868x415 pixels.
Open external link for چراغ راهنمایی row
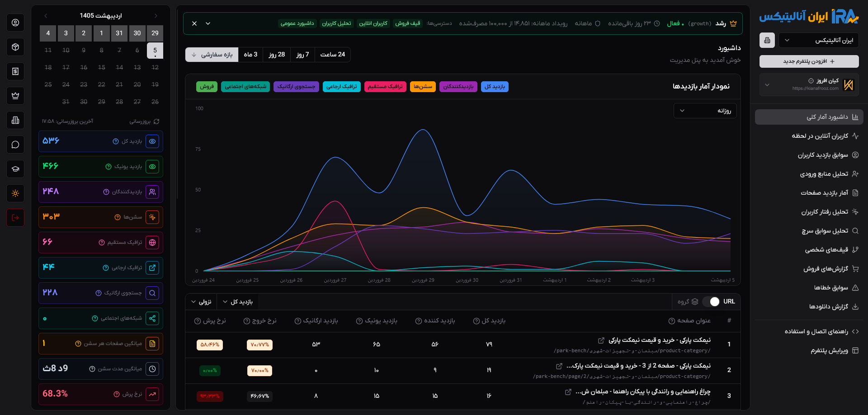[x=568, y=392]
